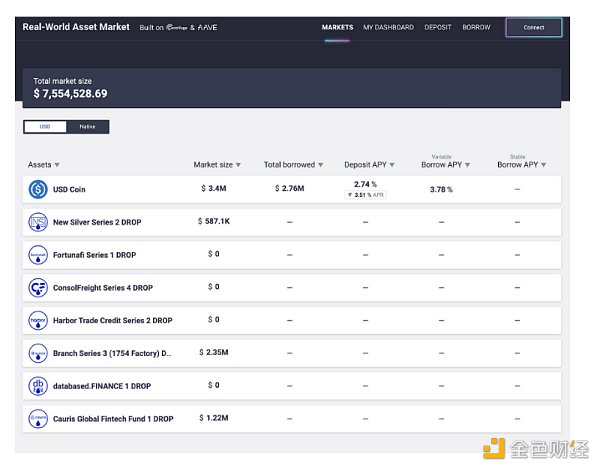This screenshot has width=600, height=470.
Task: Open databased.FINANCE 1 DROP row
Action: click(x=292, y=386)
